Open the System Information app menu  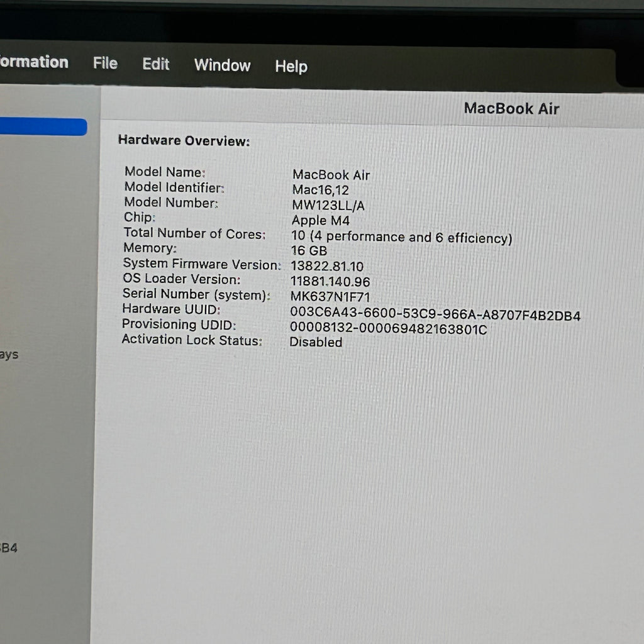[34, 62]
